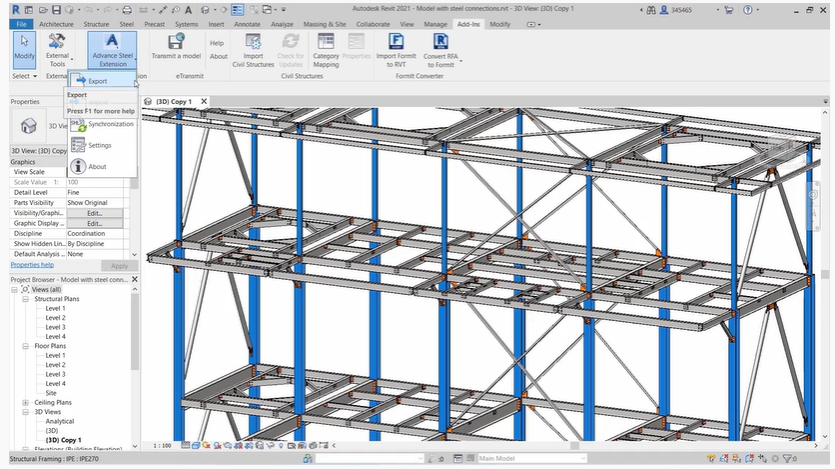Viewport: 835px width, 469px height.
Task: Open Settings from Advance Steel Extension menu
Action: [x=99, y=145]
